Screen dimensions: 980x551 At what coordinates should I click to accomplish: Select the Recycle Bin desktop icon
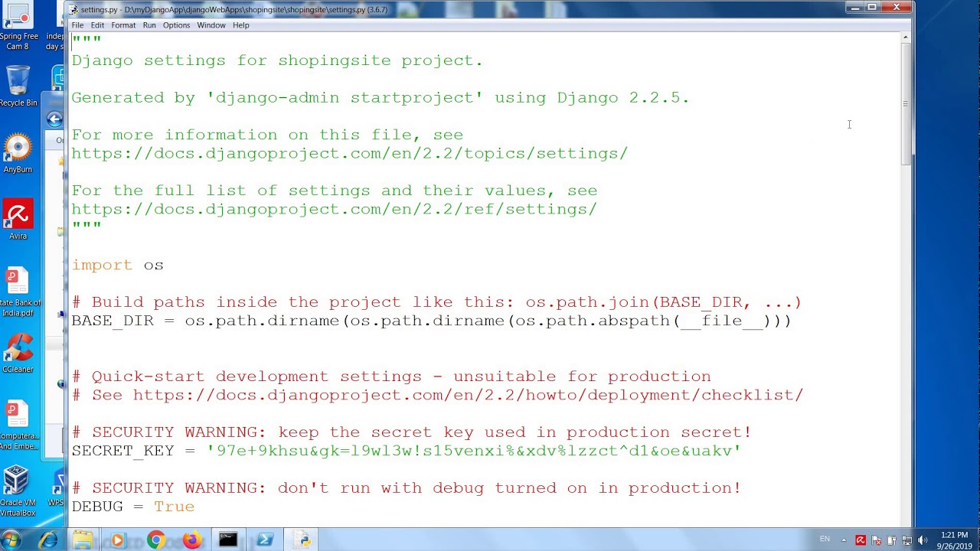pos(18,86)
